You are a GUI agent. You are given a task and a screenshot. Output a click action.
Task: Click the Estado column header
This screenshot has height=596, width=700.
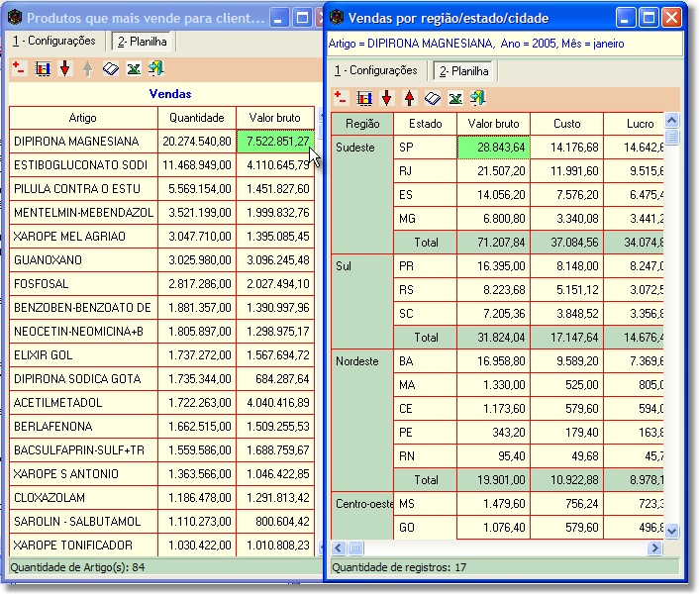click(426, 124)
